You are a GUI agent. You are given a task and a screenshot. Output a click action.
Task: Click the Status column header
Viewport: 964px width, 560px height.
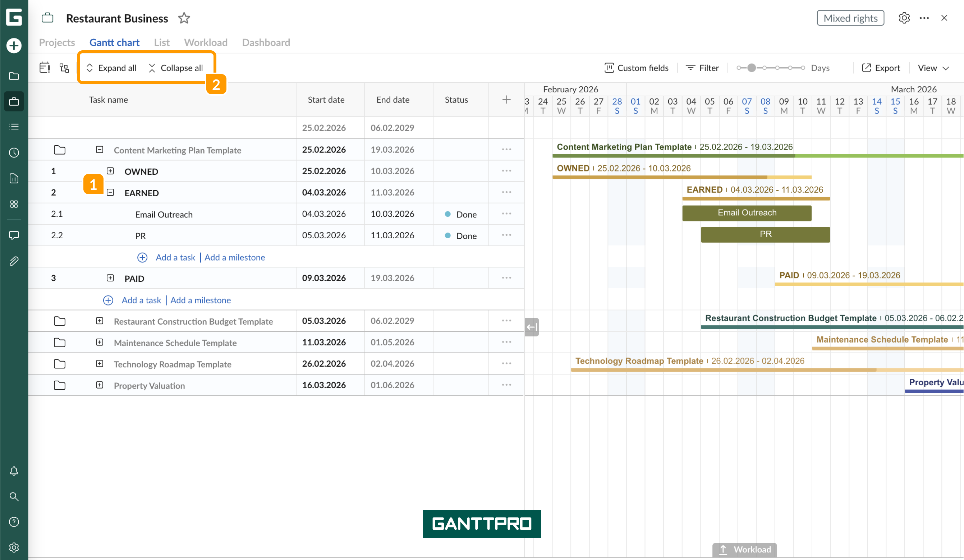[456, 100]
